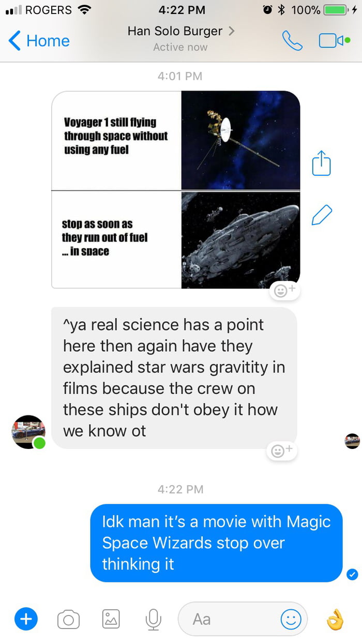This screenshot has width=362, height=644.
Task: Open the photo gallery picker icon
Action: (111, 619)
